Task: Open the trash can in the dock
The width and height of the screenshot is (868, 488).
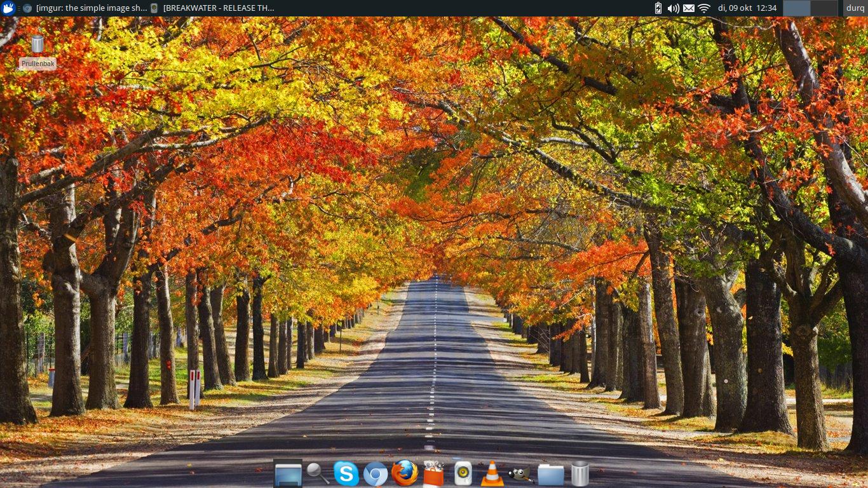Action: 580,474
